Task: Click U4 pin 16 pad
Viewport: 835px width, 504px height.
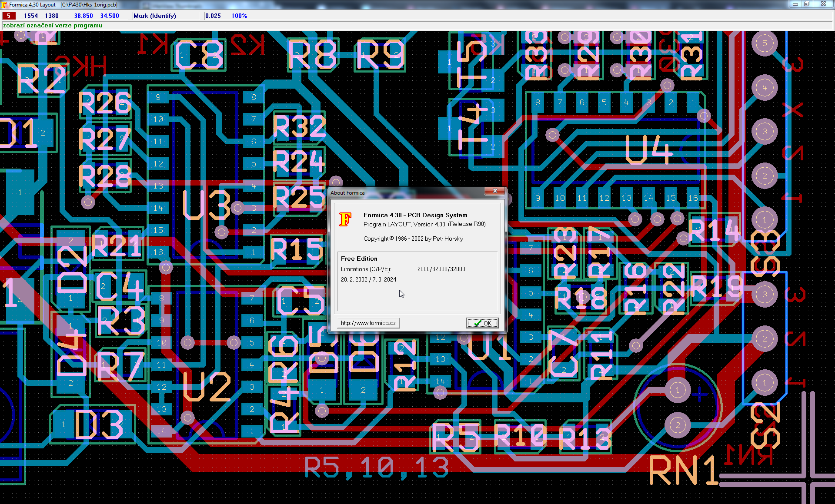Action: pyautogui.click(x=693, y=198)
